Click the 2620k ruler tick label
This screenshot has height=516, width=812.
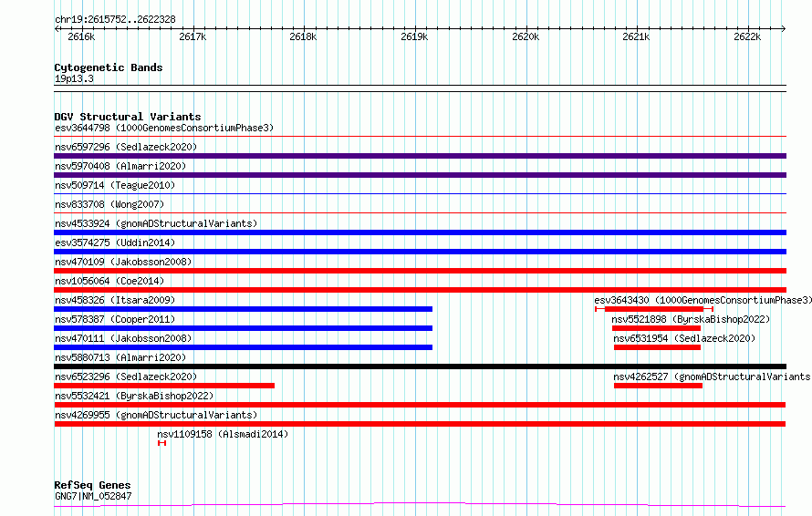526,36
